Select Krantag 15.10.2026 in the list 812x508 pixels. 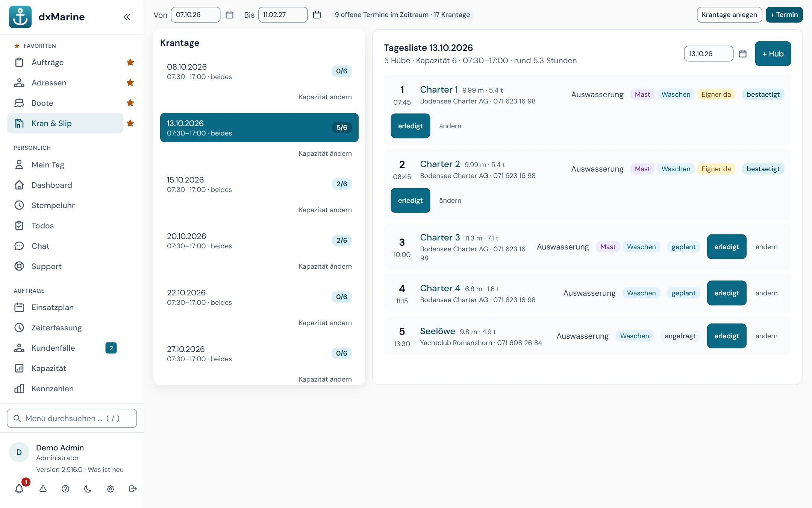click(259, 184)
